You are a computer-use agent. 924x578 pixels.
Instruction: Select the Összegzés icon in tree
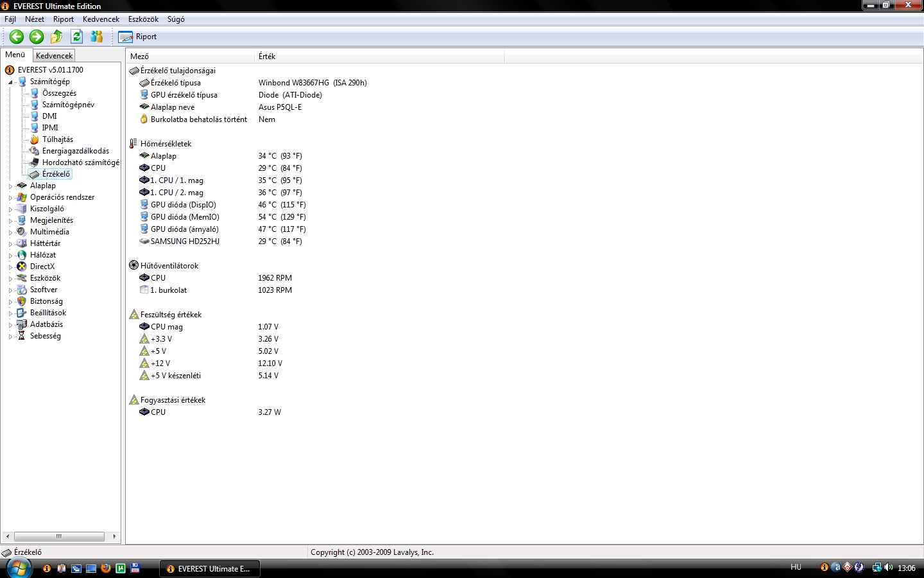35,93
